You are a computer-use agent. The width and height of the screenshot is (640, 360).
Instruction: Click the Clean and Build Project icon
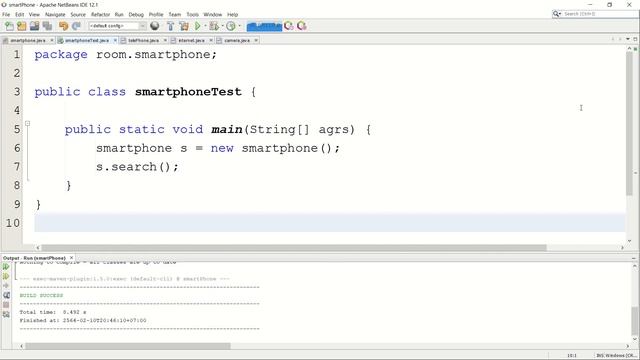click(x=184, y=26)
